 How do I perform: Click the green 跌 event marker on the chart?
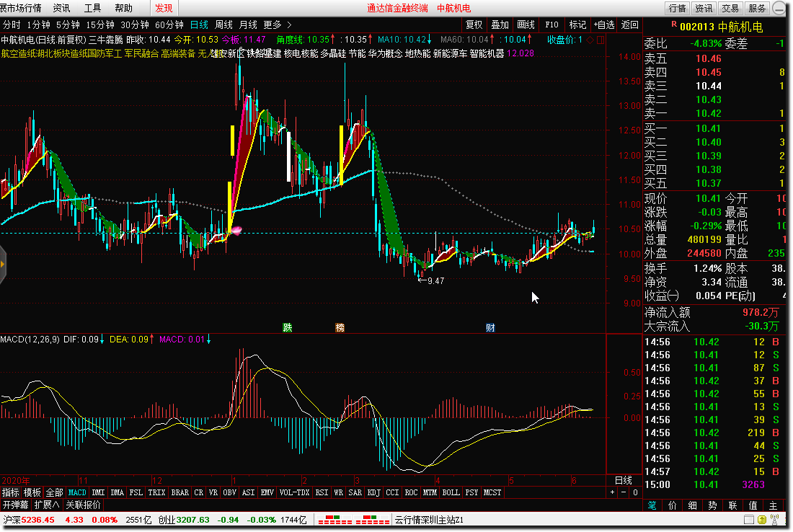(287, 328)
